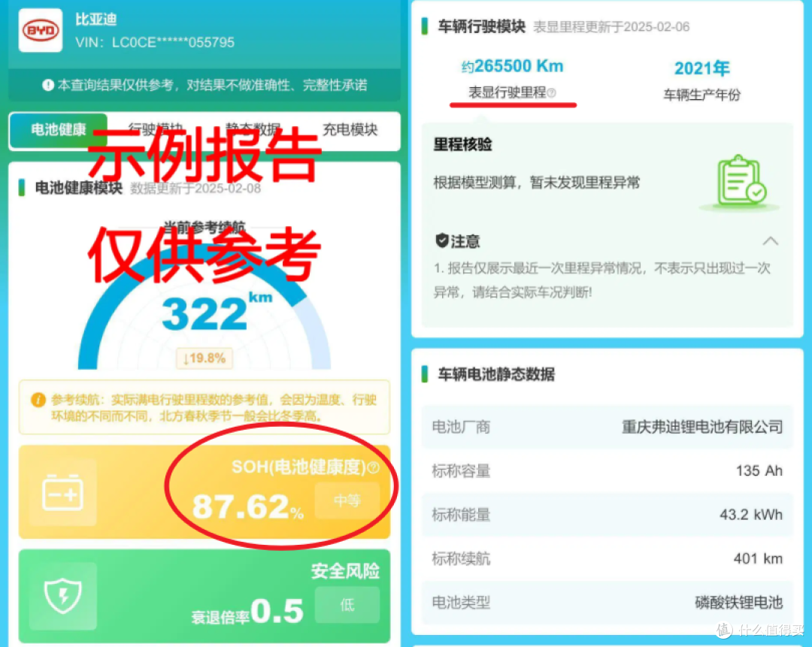Click the 43.2 kWh nominal energy value
Image resolution: width=812 pixels, height=647 pixels.
click(x=751, y=515)
